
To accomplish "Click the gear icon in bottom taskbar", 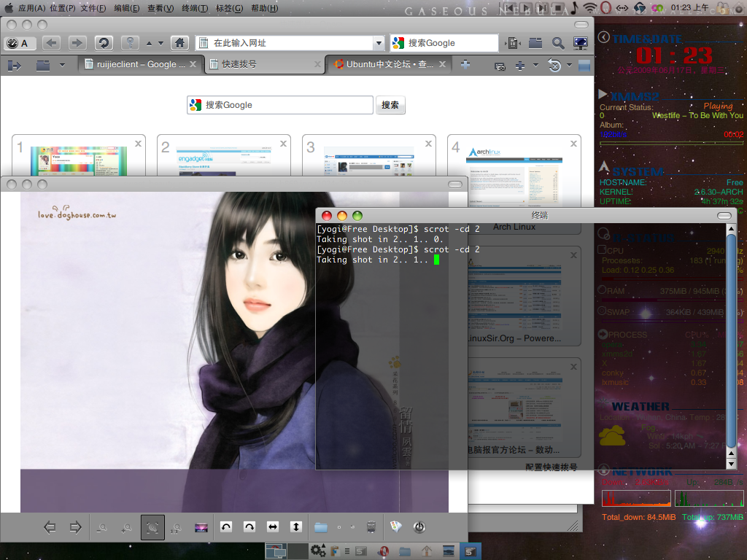I will [317, 551].
